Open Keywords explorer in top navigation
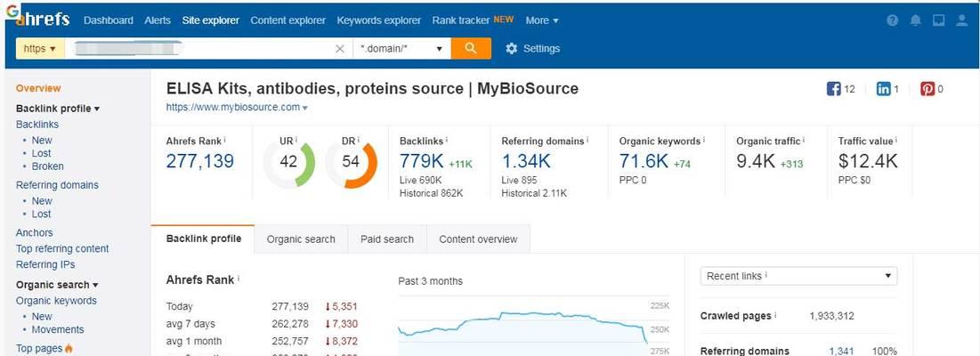The image size is (980, 356). (379, 20)
